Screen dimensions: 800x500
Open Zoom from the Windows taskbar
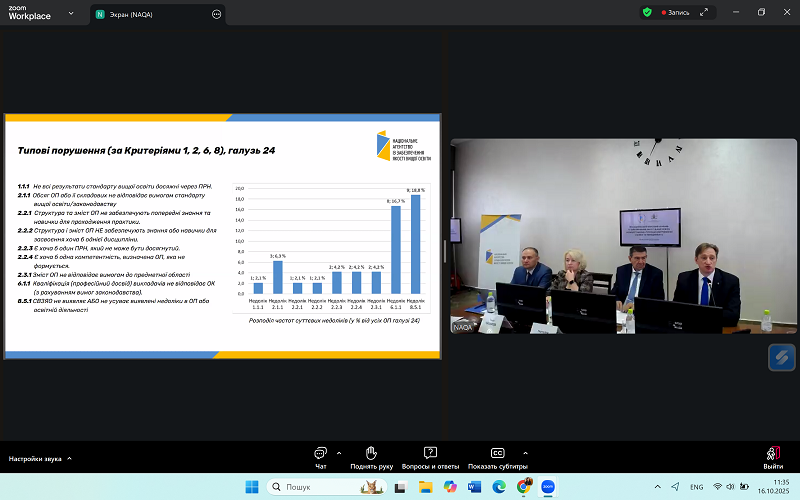548,487
